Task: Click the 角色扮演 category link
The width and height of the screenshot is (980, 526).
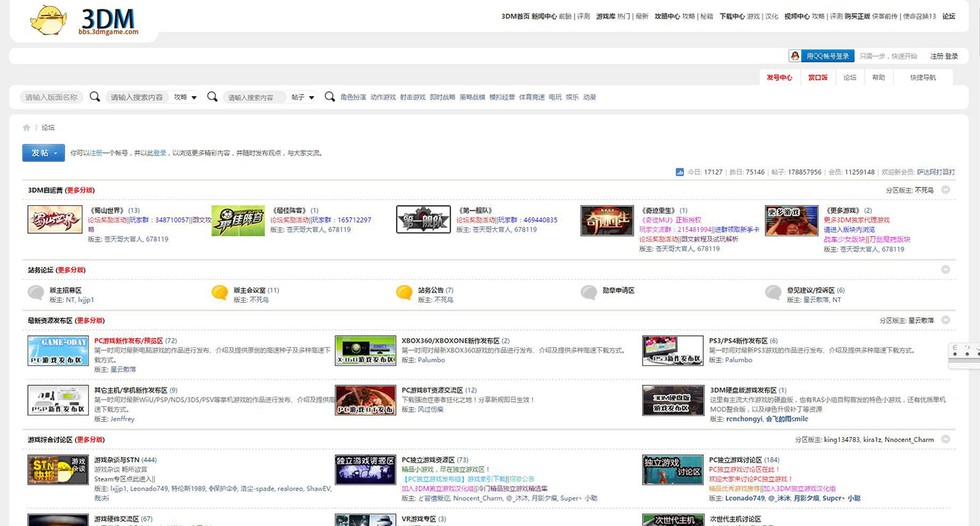Action: click(353, 97)
